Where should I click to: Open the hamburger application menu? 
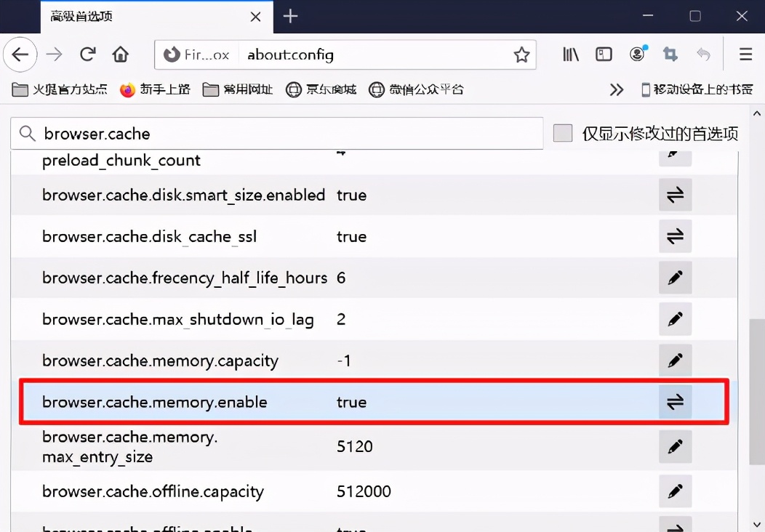745,54
